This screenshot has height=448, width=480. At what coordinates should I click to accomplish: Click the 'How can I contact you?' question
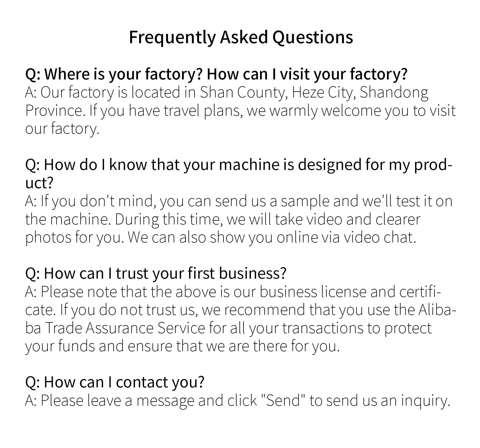point(115,382)
